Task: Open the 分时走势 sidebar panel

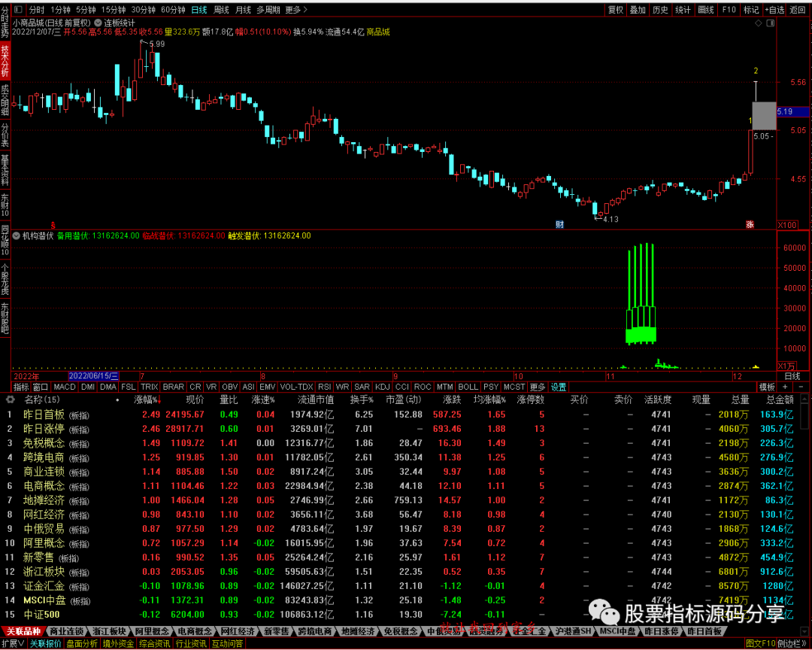Action: (5, 21)
